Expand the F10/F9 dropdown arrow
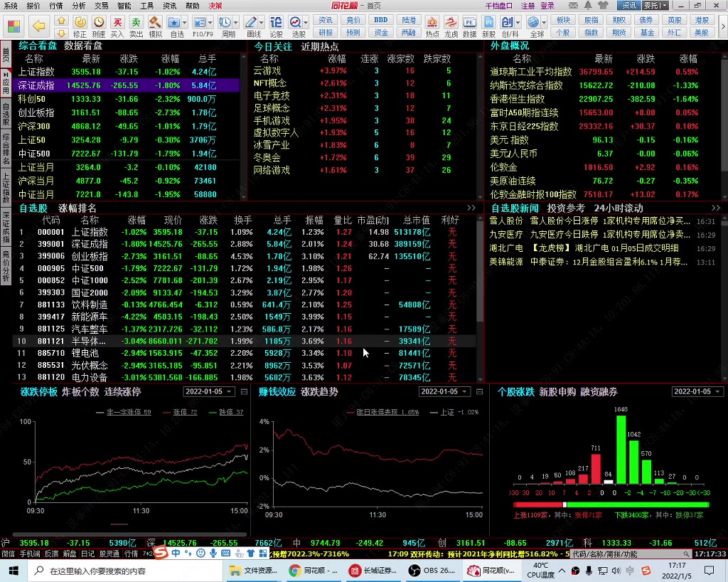 (210, 22)
